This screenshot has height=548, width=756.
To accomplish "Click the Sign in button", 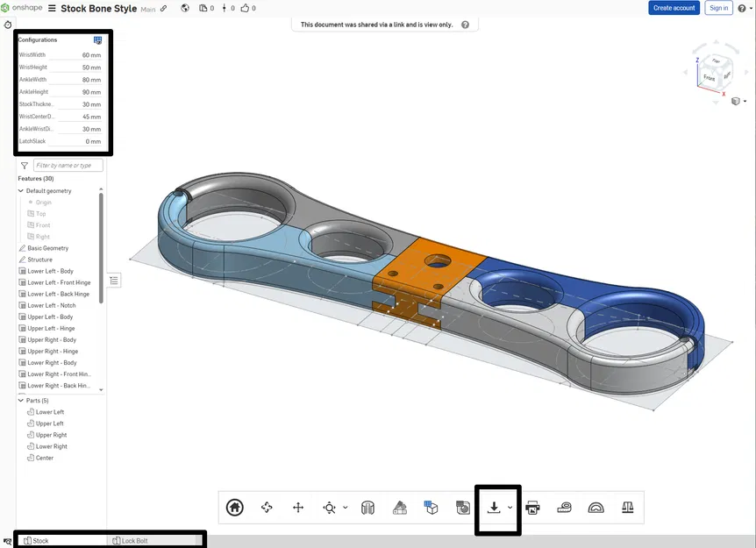I will click(718, 8).
